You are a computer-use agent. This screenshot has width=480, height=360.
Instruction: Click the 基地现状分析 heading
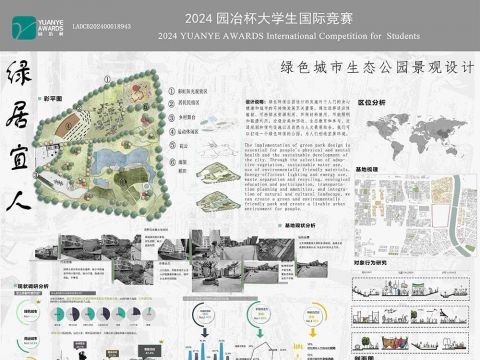click(x=300, y=226)
